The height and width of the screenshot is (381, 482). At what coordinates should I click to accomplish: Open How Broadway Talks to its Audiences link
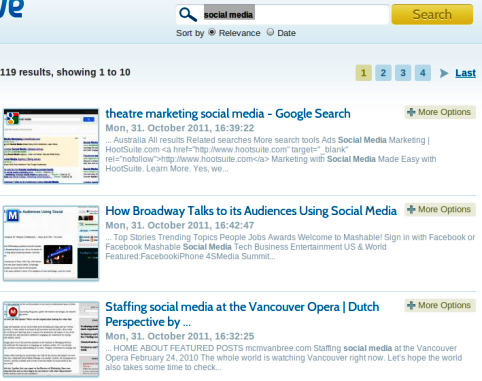pos(251,211)
